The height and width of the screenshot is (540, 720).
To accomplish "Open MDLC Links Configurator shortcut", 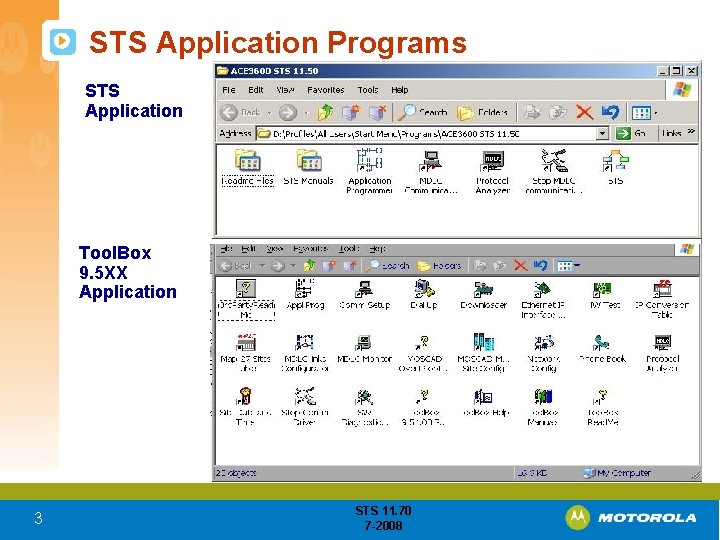I will tap(305, 353).
